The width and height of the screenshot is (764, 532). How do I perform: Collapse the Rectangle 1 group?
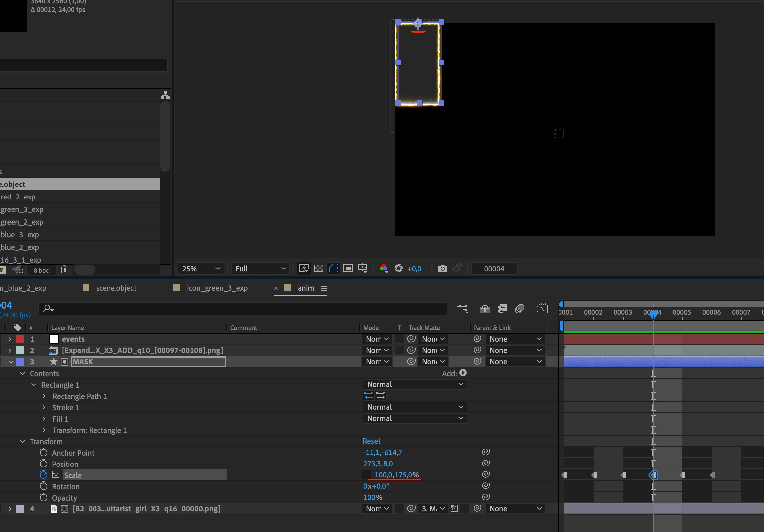(x=34, y=385)
